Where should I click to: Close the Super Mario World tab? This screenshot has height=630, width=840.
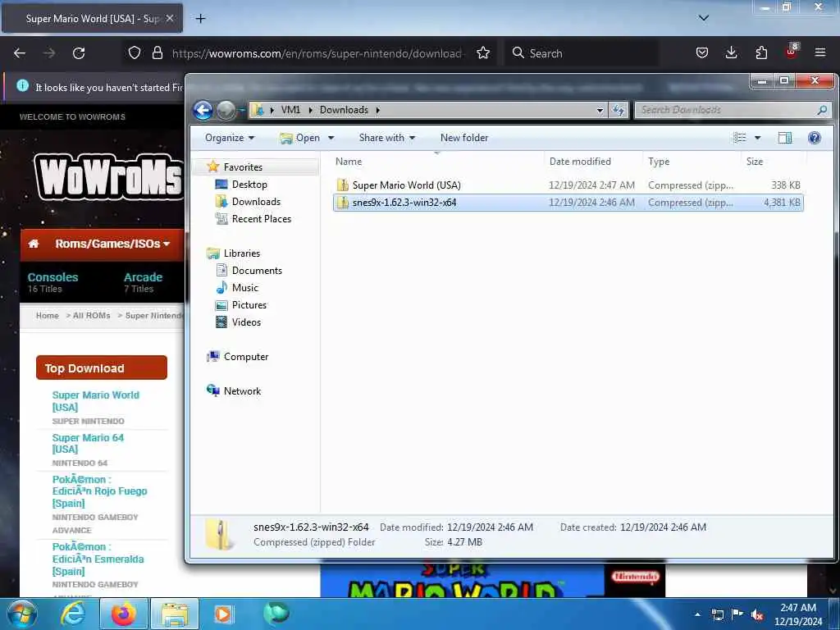[169, 18]
